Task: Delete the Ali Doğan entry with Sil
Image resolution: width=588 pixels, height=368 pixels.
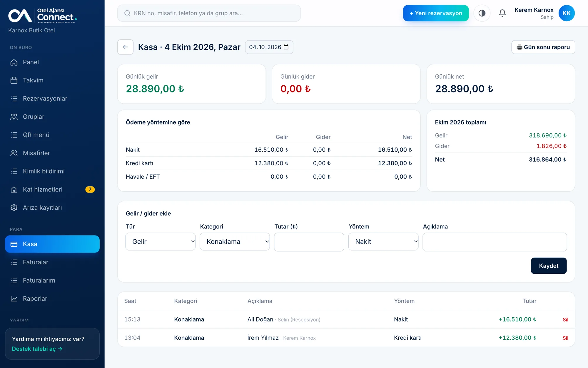Action: 565,320
